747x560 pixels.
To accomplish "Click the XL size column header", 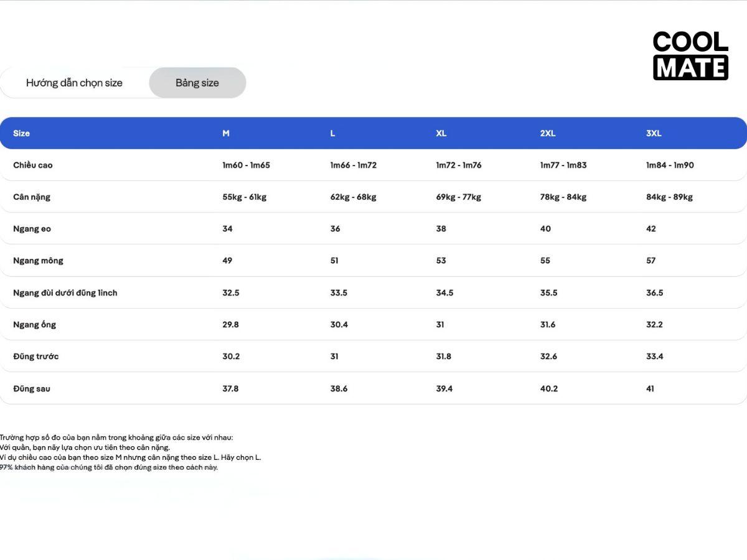I will pyautogui.click(x=441, y=133).
